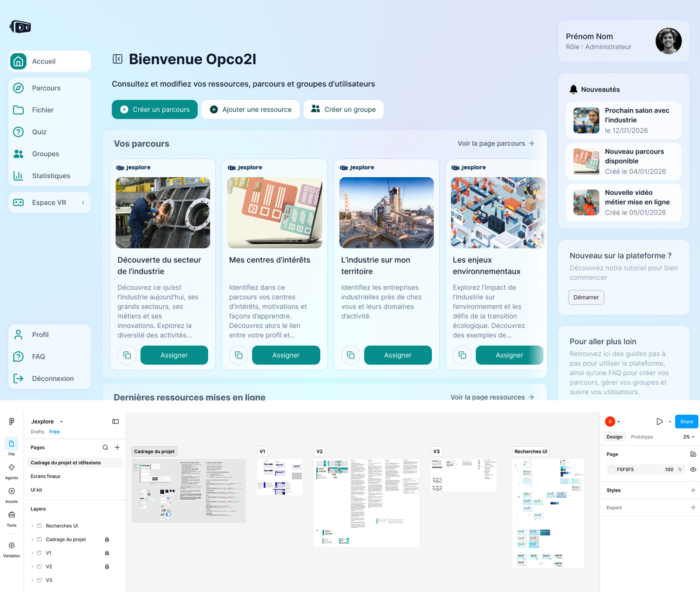Select the Recherches UI frame thumbnail on canvas

548,513
